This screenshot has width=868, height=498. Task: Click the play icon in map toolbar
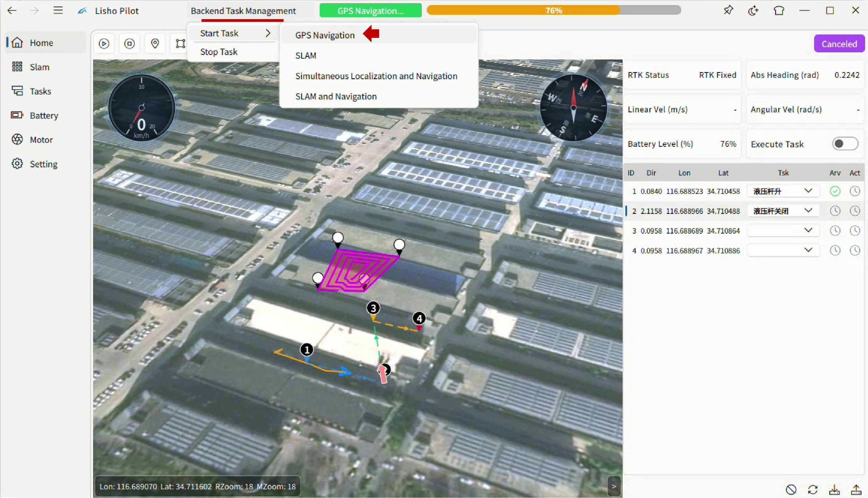point(104,43)
